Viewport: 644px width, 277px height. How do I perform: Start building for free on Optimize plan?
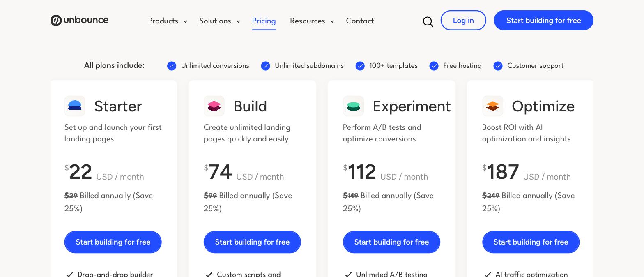[x=531, y=242]
